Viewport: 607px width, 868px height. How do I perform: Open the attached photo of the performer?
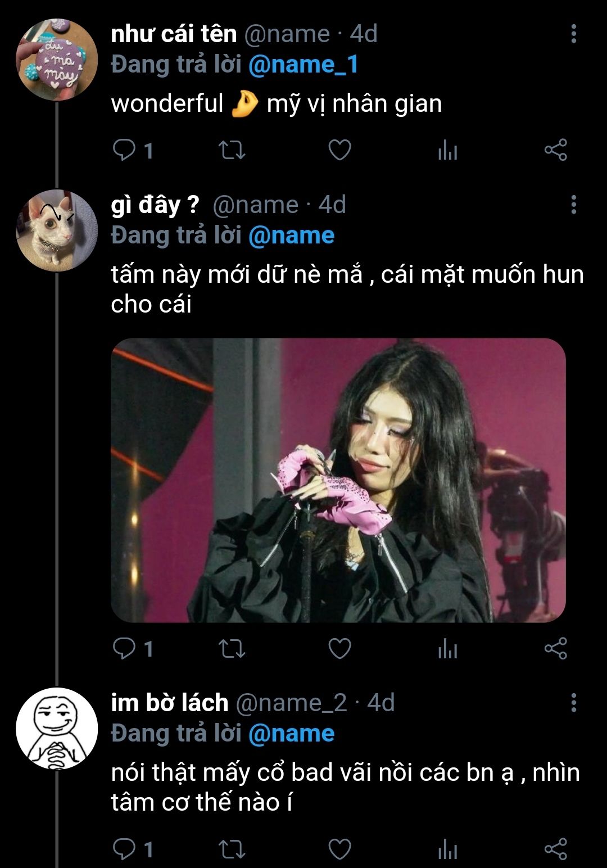(x=338, y=480)
